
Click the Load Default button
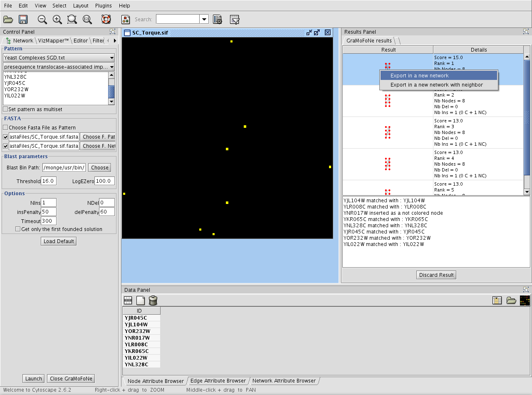point(59,241)
